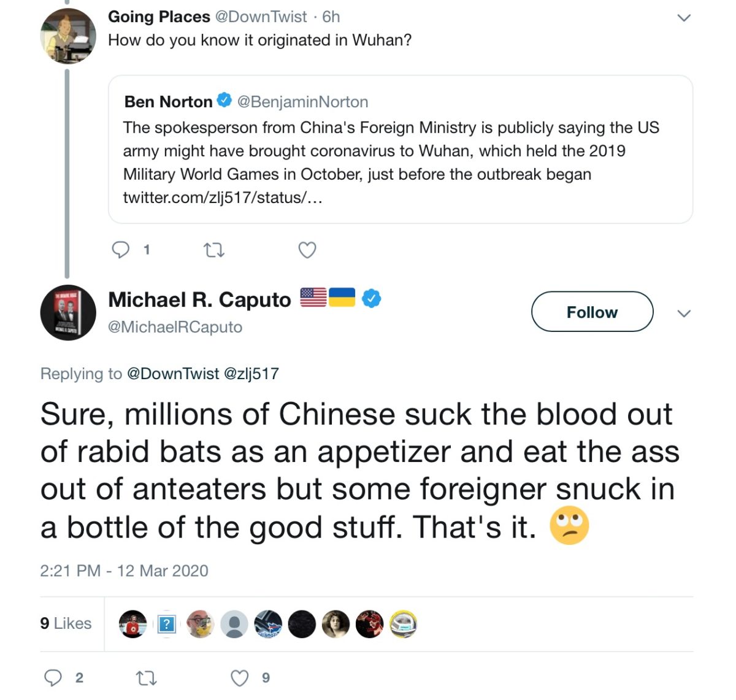Open @DownTwist in the Replying to line

click(172, 374)
